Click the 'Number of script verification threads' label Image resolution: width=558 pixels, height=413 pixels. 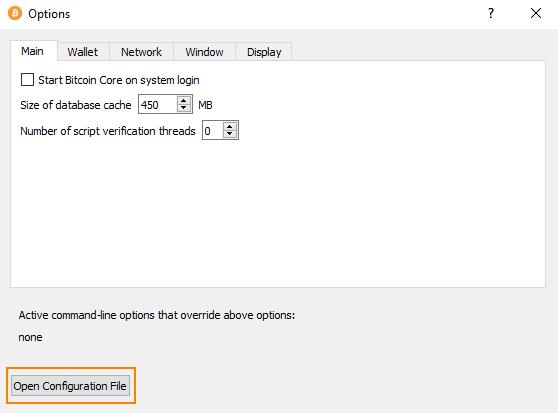pyautogui.click(x=108, y=131)
